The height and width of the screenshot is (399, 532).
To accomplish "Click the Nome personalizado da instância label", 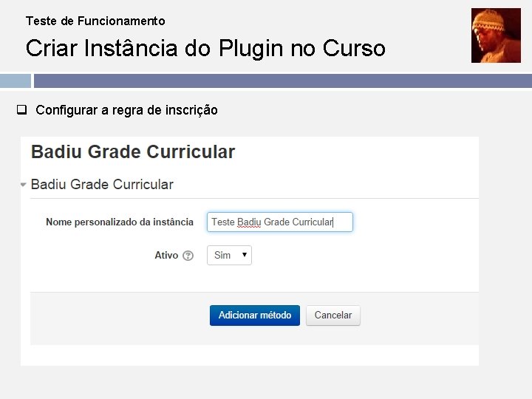I will point(120,222).
